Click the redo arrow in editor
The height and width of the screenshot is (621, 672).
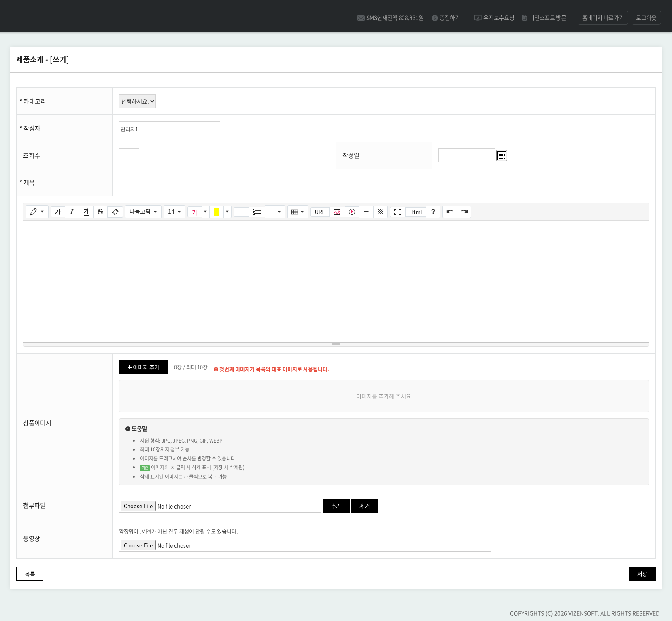point(464,212)
